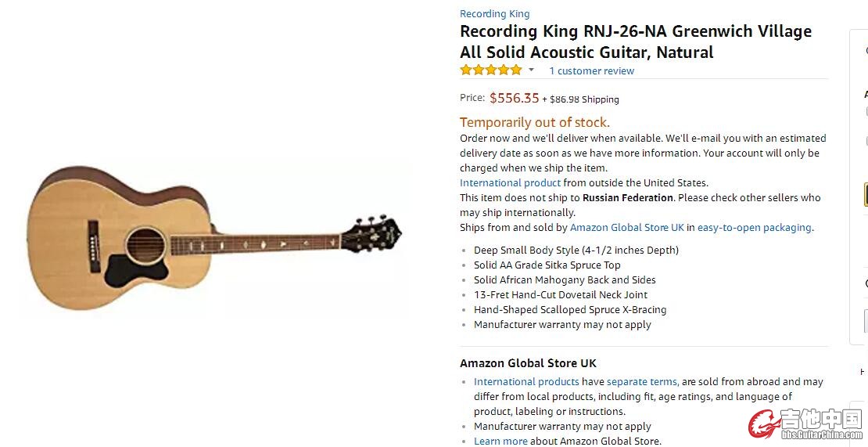Click "International product" link in shipping notice
Viewport: 868px width, 447px height.
(x=510, y=183)
